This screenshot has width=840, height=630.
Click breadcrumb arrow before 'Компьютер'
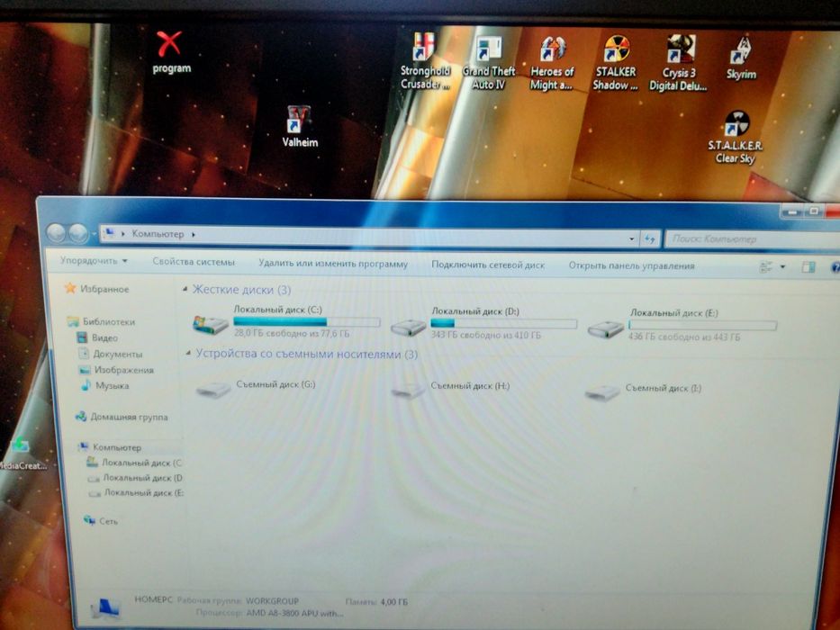click(x=123, y=234)
